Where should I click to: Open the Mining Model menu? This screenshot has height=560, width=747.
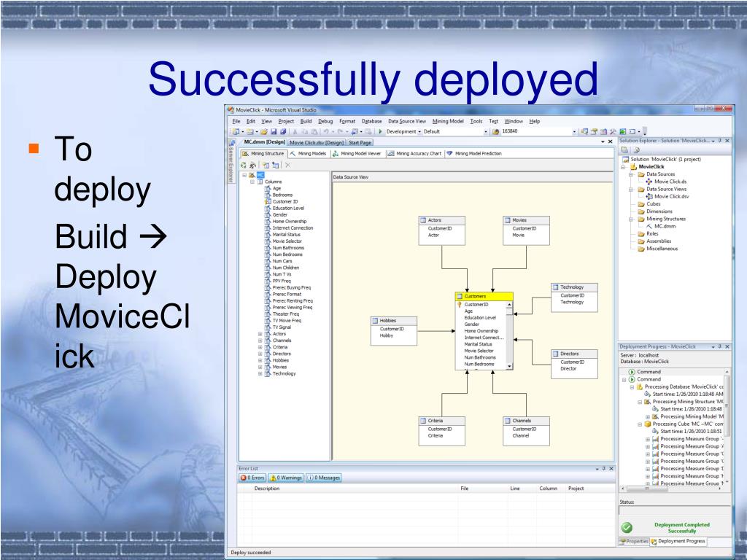pos(448,122)
